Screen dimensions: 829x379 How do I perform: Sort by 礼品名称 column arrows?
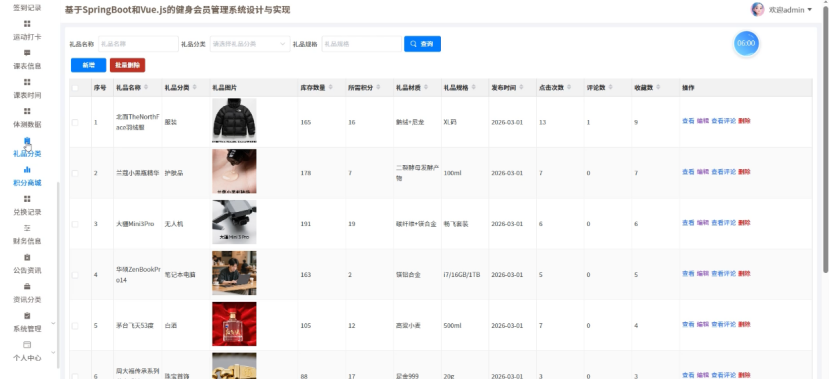coord(146,87)
